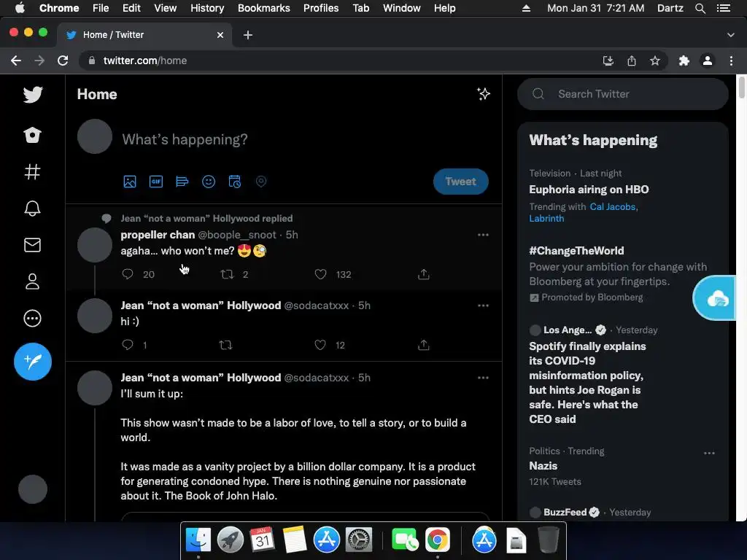
Task: Click the Tweet button
Action: tap(460, 182)
